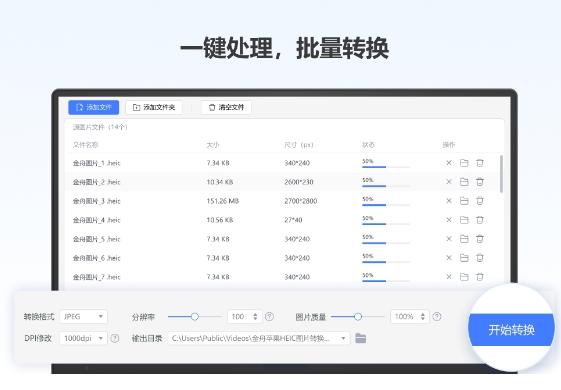Screen dimensions: 561x390
Task: Click the 图片质量 100% stepper arrows
Action: (423, 317)
